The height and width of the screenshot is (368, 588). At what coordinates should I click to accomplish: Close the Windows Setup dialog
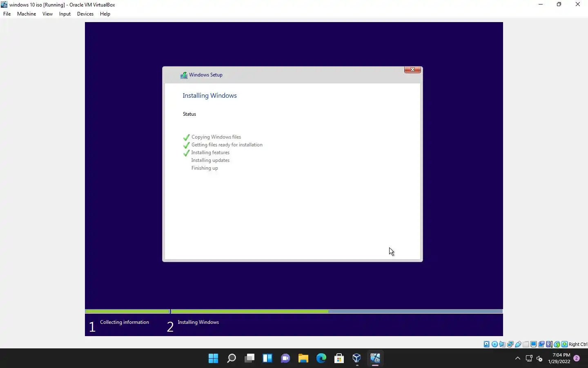412,70
